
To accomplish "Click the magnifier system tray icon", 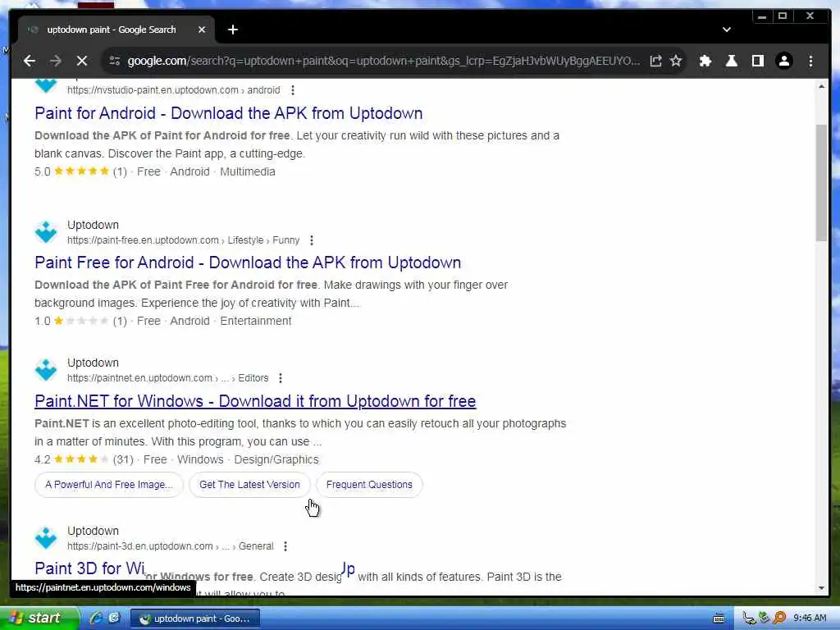I will coord(780,619).
